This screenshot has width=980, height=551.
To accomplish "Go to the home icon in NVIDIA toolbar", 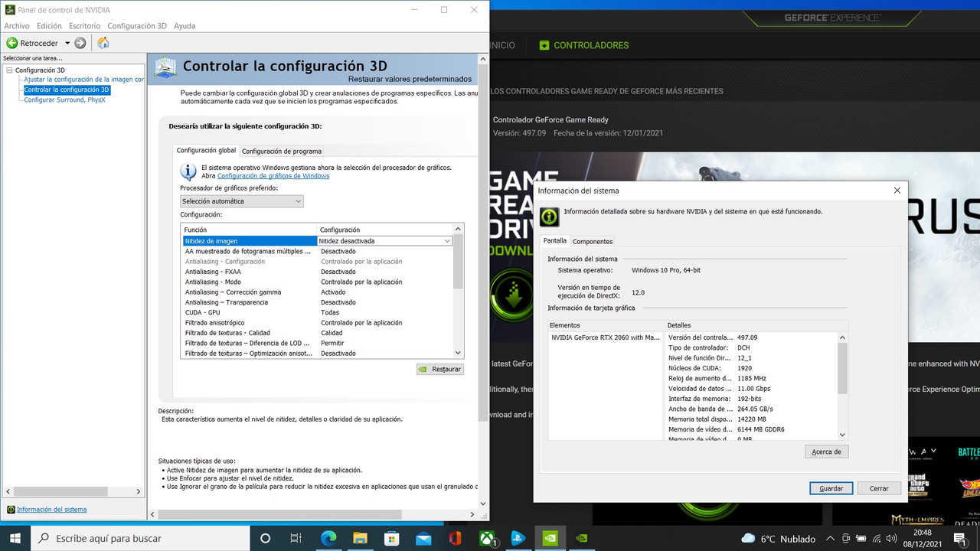I will [103, 43].
